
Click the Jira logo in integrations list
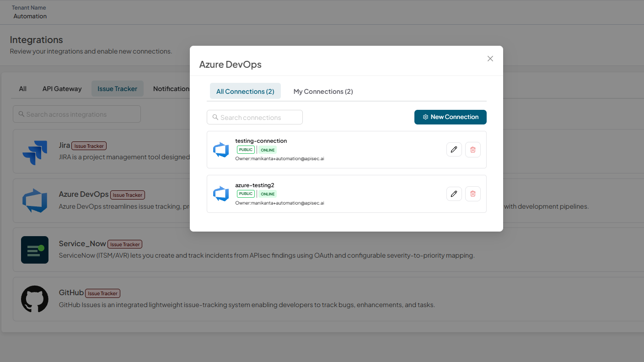coord(35,151)
